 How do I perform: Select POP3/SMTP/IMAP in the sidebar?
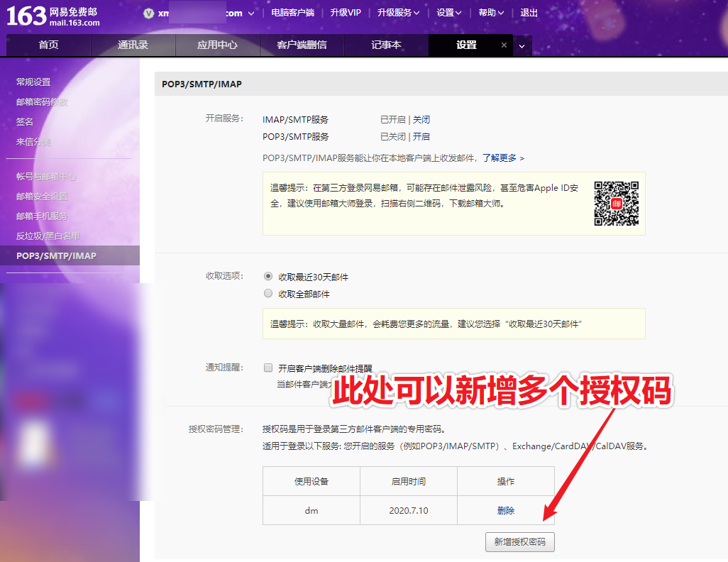pos(70,255)
